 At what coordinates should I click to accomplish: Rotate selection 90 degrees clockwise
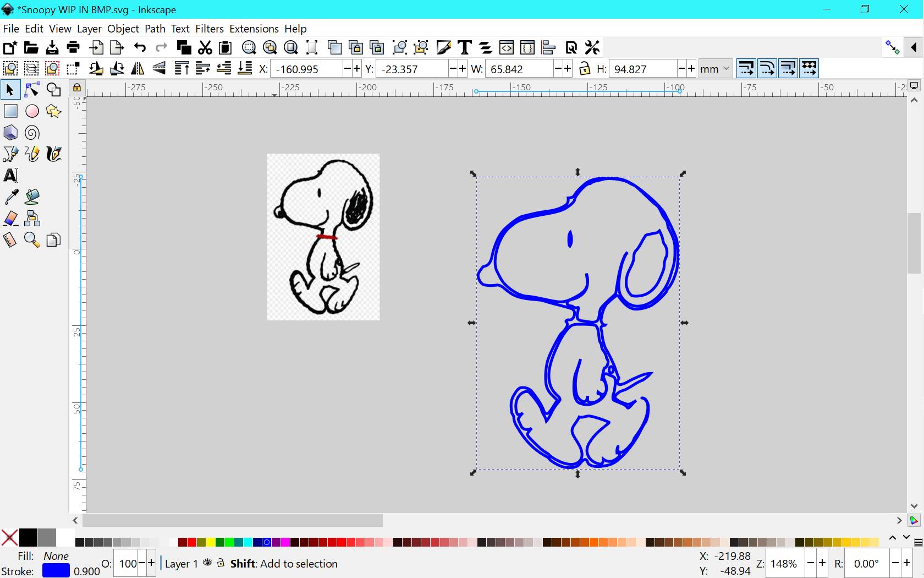(x=117, y=69)
